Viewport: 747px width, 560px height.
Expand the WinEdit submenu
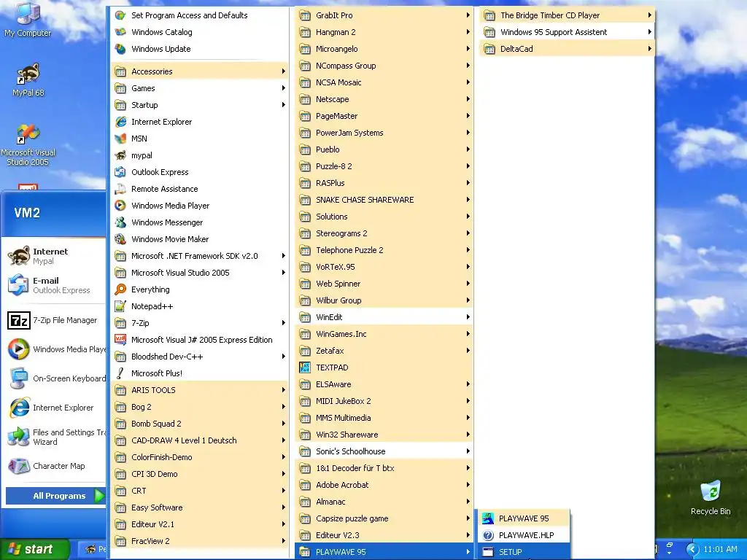tap(384, 316)
